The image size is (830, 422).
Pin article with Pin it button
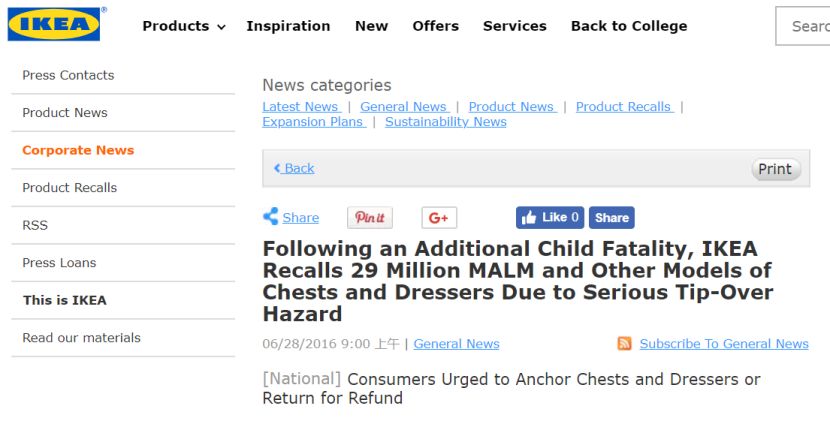pyautogui.click(x=369, y=218)
